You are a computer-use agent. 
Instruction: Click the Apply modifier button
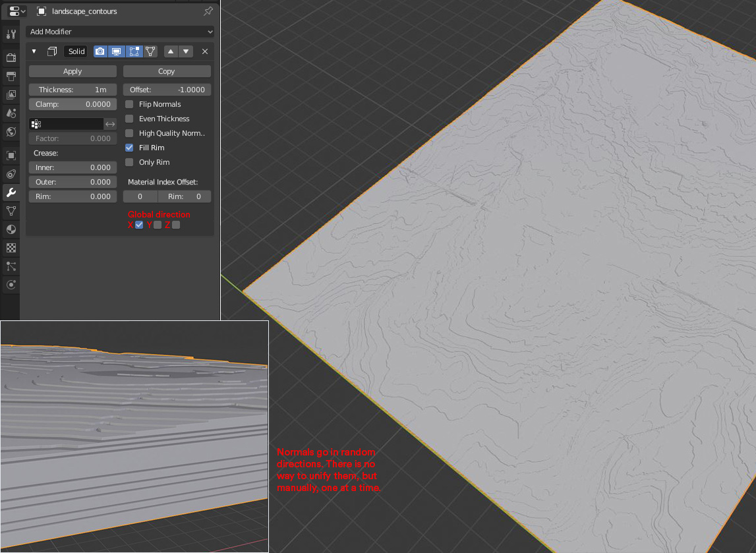coord(73,71)
